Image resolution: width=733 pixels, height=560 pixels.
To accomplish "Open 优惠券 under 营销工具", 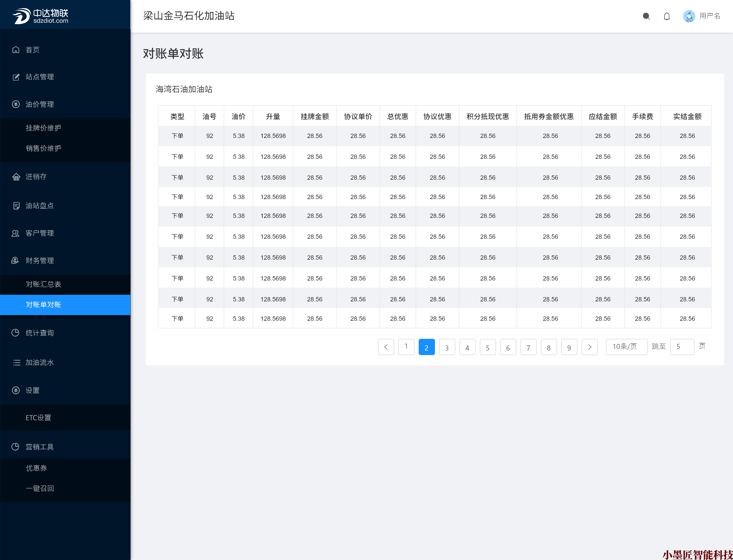I will coord(36,468).
